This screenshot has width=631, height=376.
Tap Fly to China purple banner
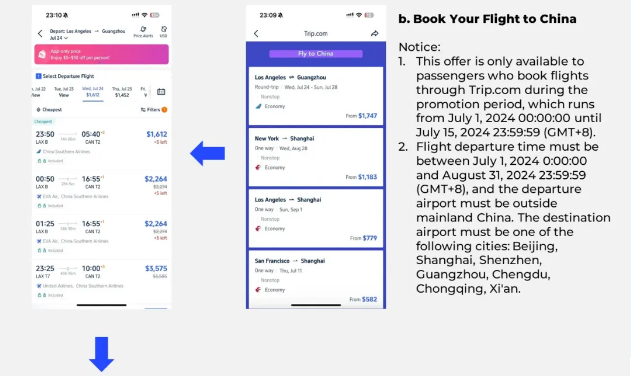[316, 54]
